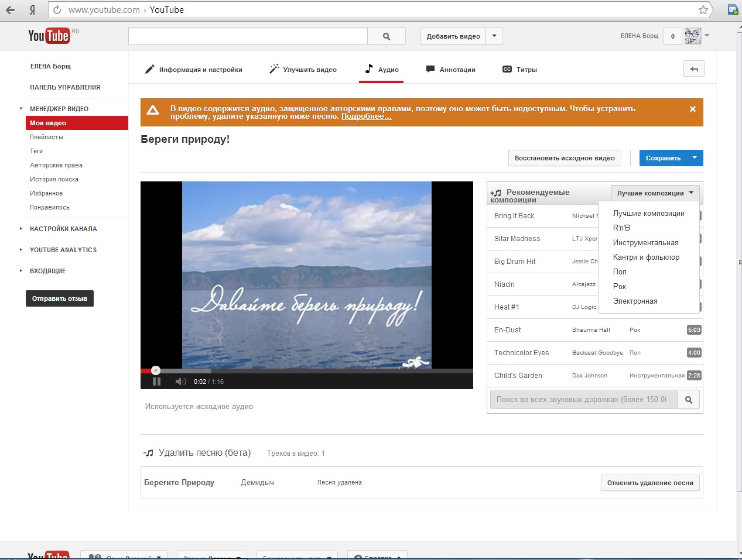Click Добавить видео button
Viewport: 742px width, 560px height.
click(x=453, y=36)
